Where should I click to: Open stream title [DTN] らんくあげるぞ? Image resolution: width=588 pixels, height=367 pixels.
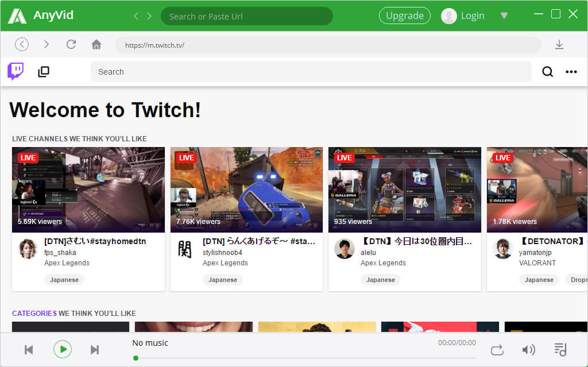pos(259,241)
